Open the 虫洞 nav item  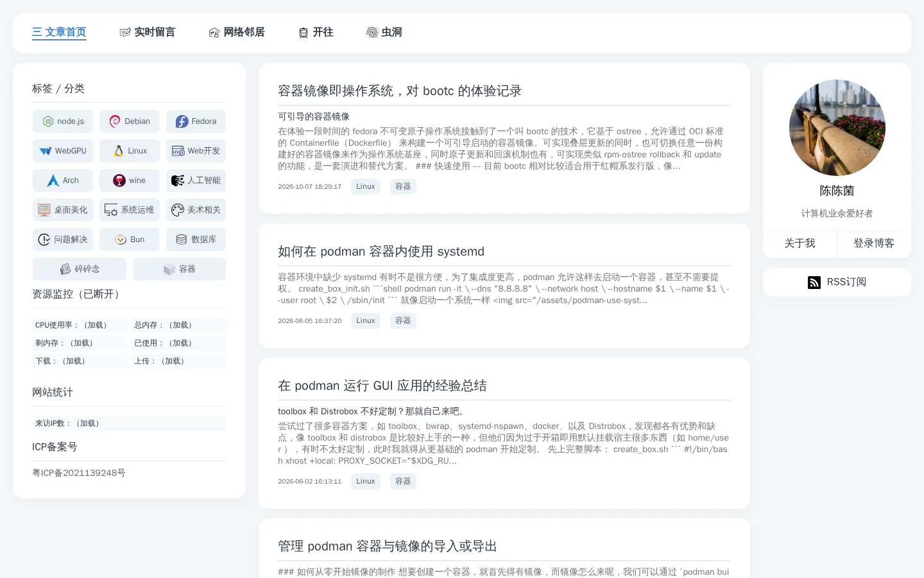pos(384,32)
